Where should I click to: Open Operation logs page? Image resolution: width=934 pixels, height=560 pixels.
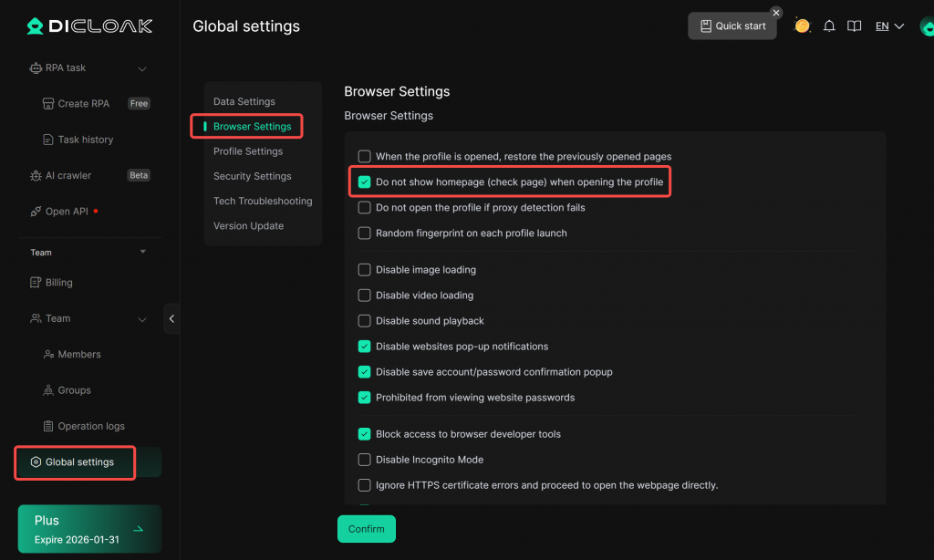point(90,426)
